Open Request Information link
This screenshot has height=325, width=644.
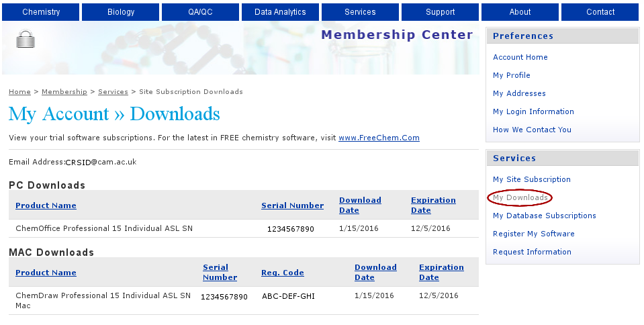[532, 251]
